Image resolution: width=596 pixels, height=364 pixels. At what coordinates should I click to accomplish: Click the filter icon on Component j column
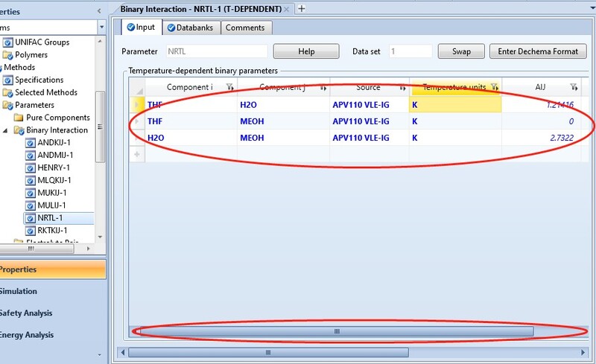coord(323,88)
